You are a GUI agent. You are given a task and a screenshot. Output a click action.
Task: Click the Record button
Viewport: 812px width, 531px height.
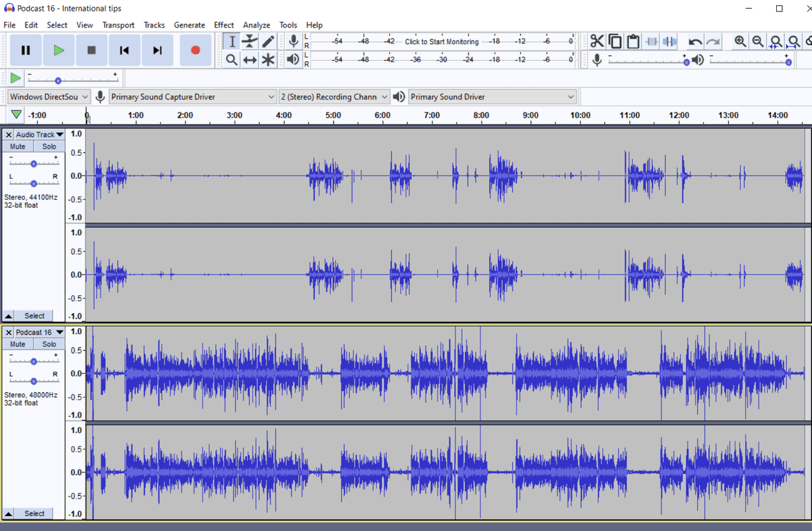tap(196, 50)
